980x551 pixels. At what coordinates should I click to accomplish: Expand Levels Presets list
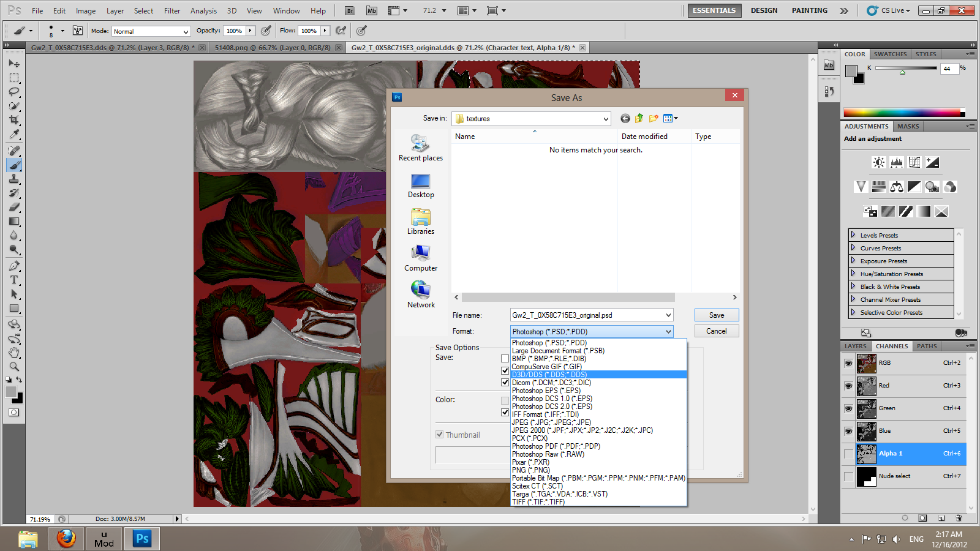pos(853,235)
